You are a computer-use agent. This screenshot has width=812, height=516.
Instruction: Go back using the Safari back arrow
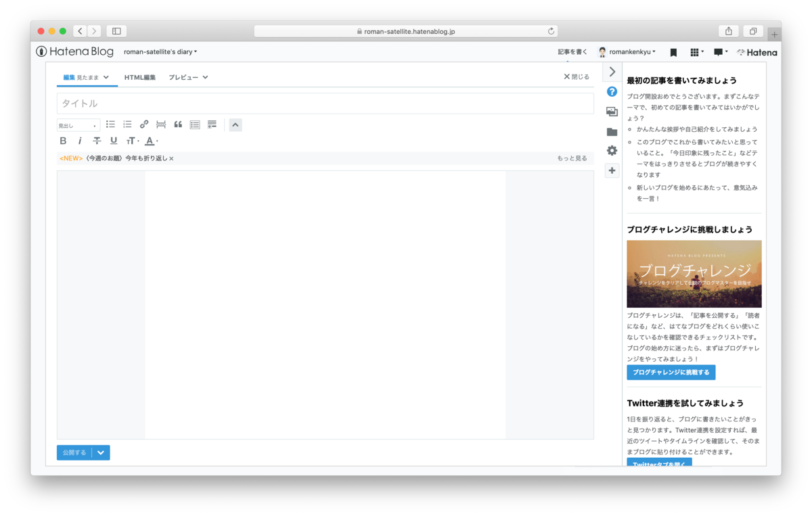click(80, 31)
